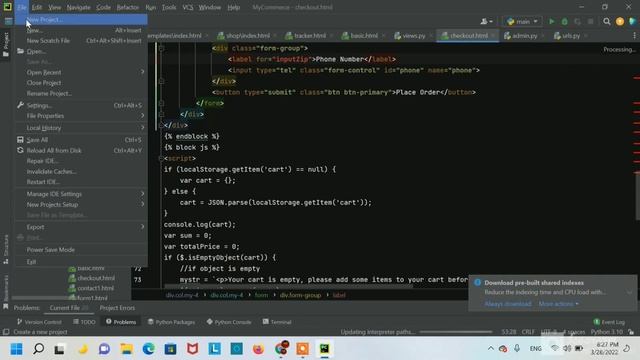Click taskbar search icon
The width and height of the screenshot is (640, 360).
[38, 349]
